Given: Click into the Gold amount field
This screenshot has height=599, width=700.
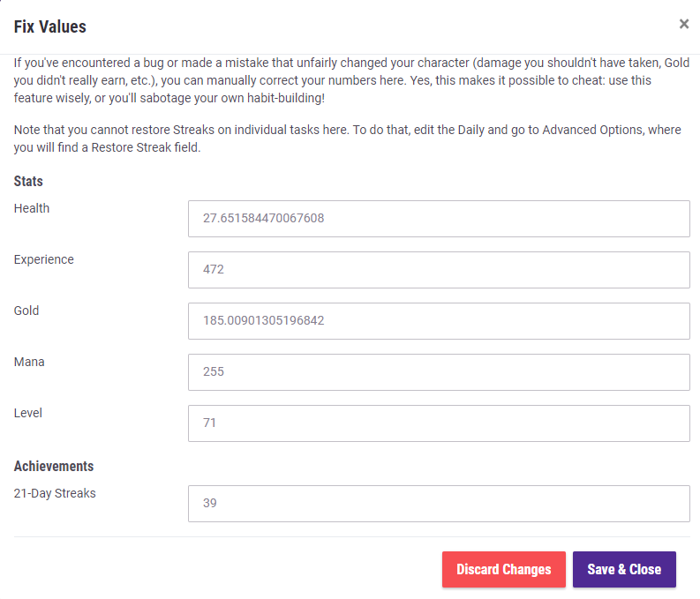Looking at the screenshot, I should point(439,321).
